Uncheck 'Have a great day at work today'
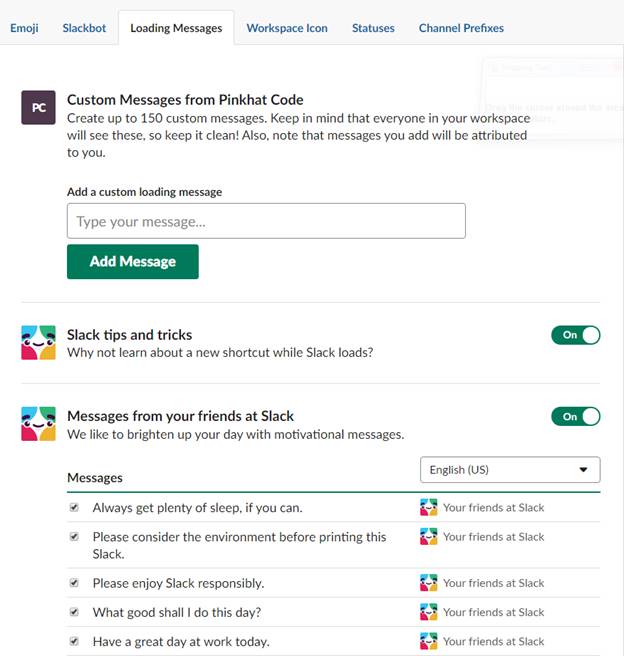The height and width of the screenshot is (656, 624). (x=74, y=641)
